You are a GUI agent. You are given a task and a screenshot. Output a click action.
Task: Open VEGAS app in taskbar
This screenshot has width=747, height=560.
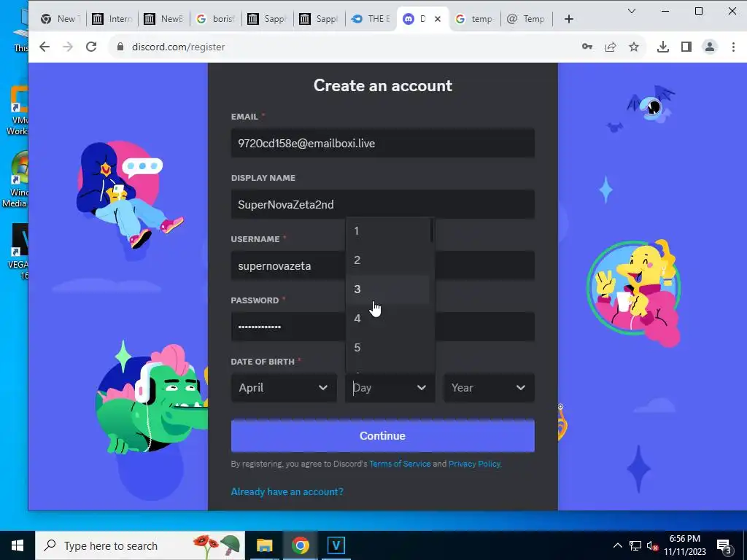tap(336, 545)
